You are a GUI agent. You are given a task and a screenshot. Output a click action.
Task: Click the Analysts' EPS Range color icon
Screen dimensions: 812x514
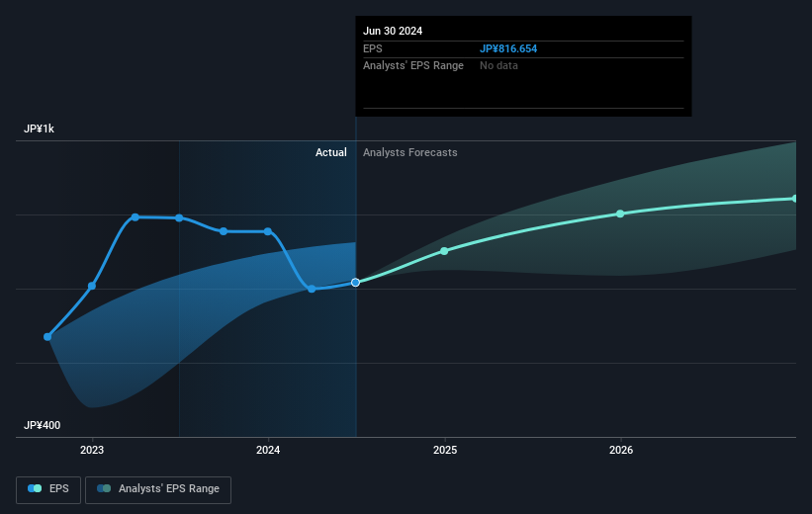104,488
